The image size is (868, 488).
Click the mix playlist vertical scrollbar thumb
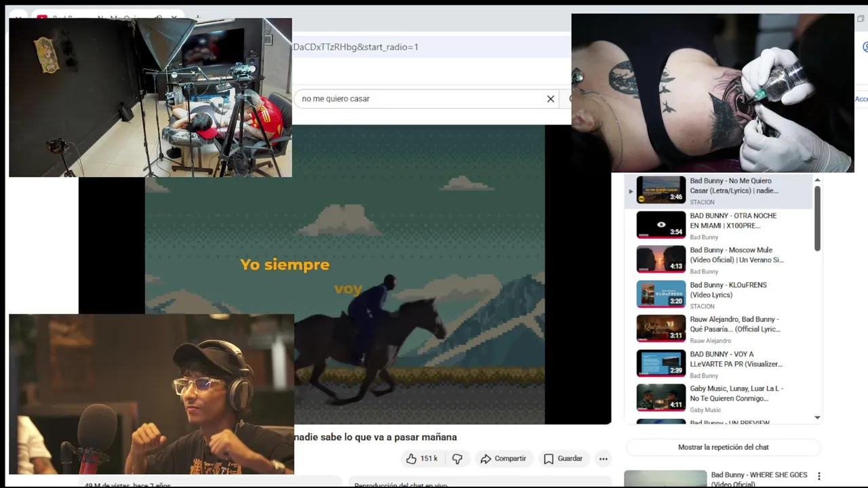click(x=817, y=218)
